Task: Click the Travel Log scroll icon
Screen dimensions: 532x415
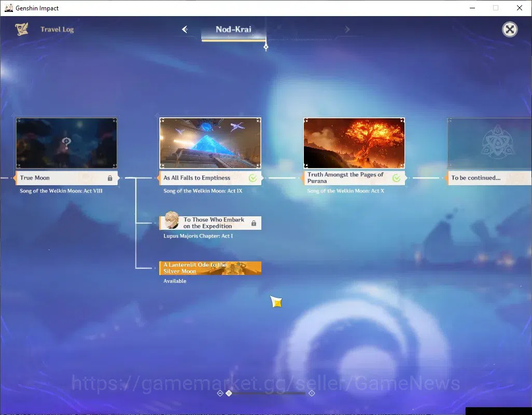Action: click(22, 29)
